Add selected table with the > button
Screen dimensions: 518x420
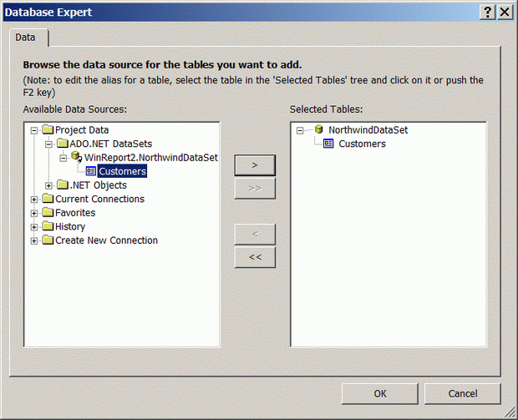click(255, 165)
